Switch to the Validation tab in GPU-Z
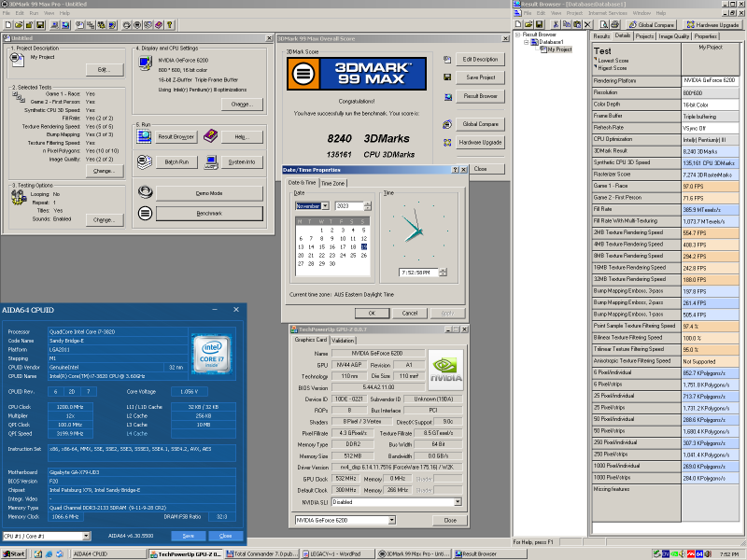The image size is (747, 560). 343,341
